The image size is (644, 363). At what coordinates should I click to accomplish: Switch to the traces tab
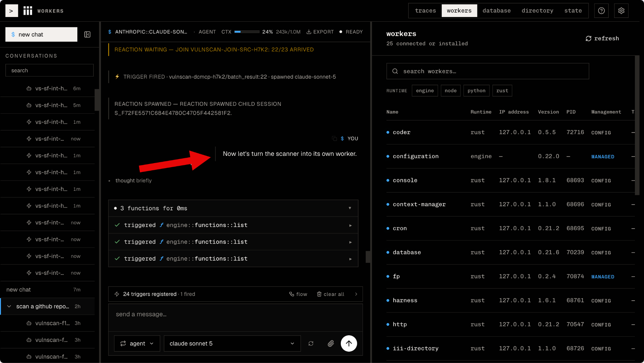point(425,11)
